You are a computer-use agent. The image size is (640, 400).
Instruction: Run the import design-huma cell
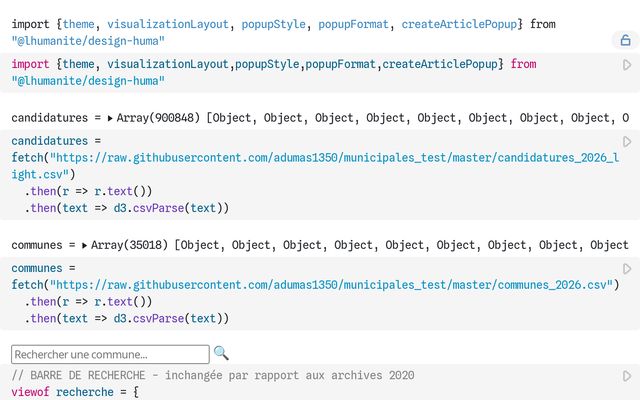pos(627,65)
